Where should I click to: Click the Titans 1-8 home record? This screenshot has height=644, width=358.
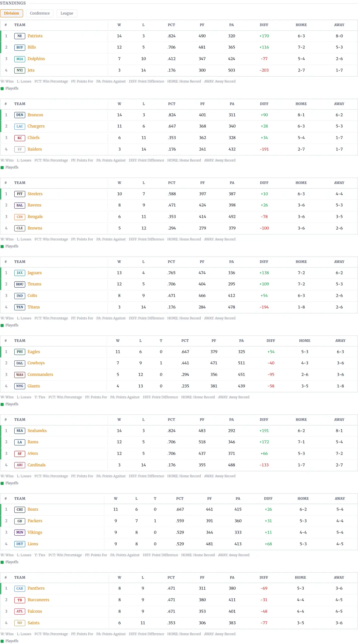click(301, 307)
